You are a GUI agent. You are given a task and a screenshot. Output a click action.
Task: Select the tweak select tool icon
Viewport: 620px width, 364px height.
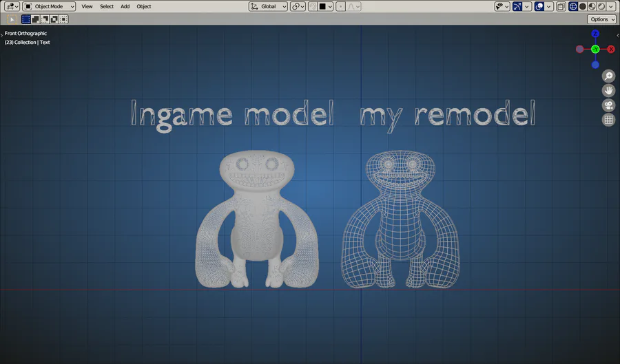coord(12,19)
